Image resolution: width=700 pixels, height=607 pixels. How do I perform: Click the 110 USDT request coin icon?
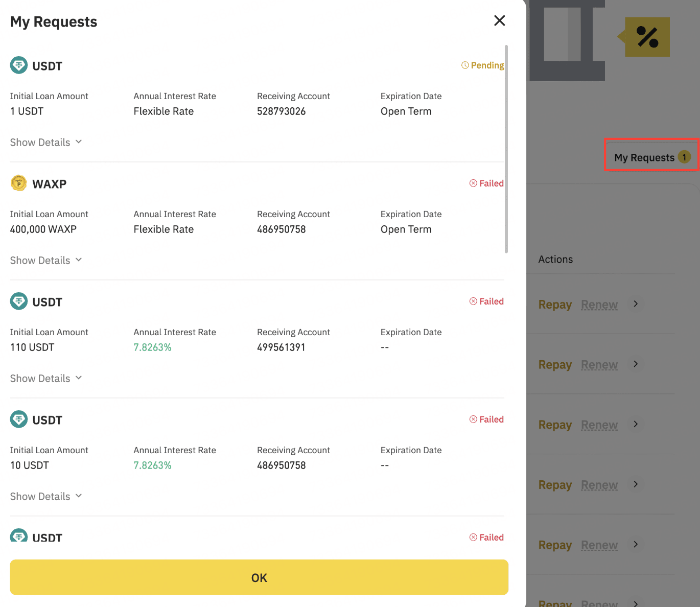click(x=19, y=301)
